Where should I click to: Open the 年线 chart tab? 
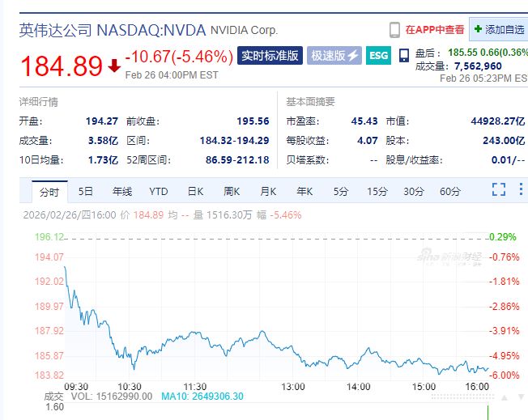pyautogui.click(x=121, y=192)
